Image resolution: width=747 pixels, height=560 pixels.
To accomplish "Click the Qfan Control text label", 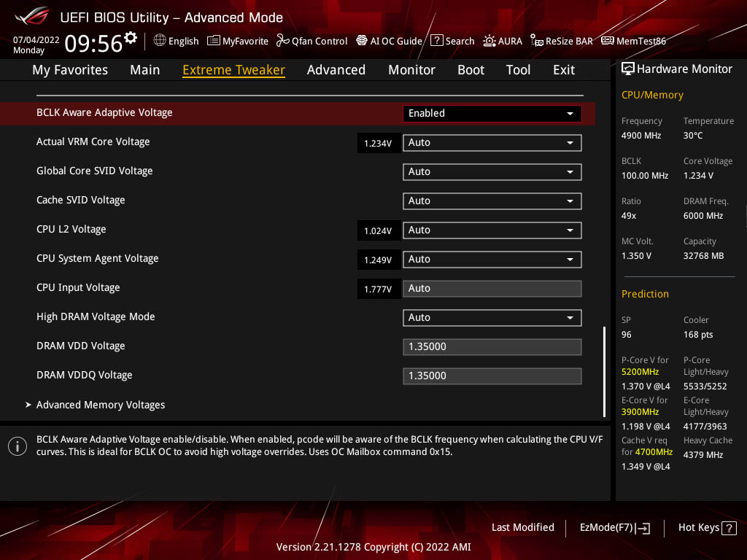I will pos(320,42).
